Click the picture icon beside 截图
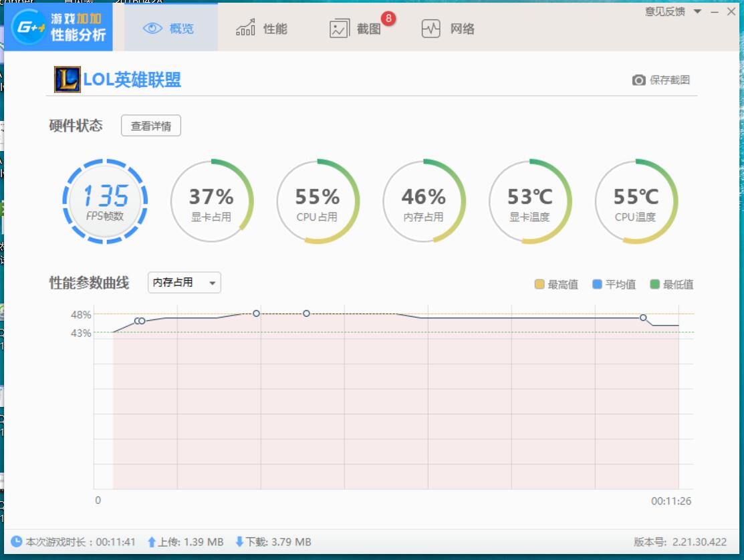Image resolution: width=744 pixels, height=560 pixels. [x=340, y=29]
